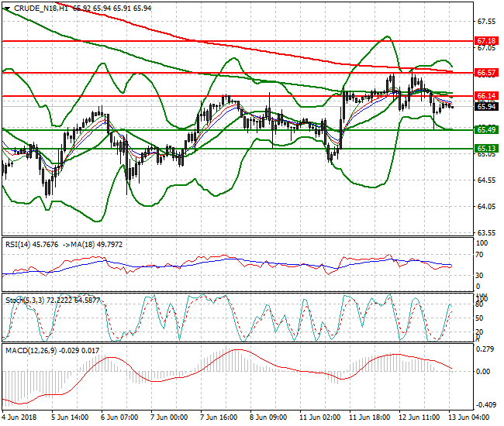Image resolution: width=504 pixels, height=426 pixels.
Task: Click the 7 Jun 16:00 time label
Action: 219,417
